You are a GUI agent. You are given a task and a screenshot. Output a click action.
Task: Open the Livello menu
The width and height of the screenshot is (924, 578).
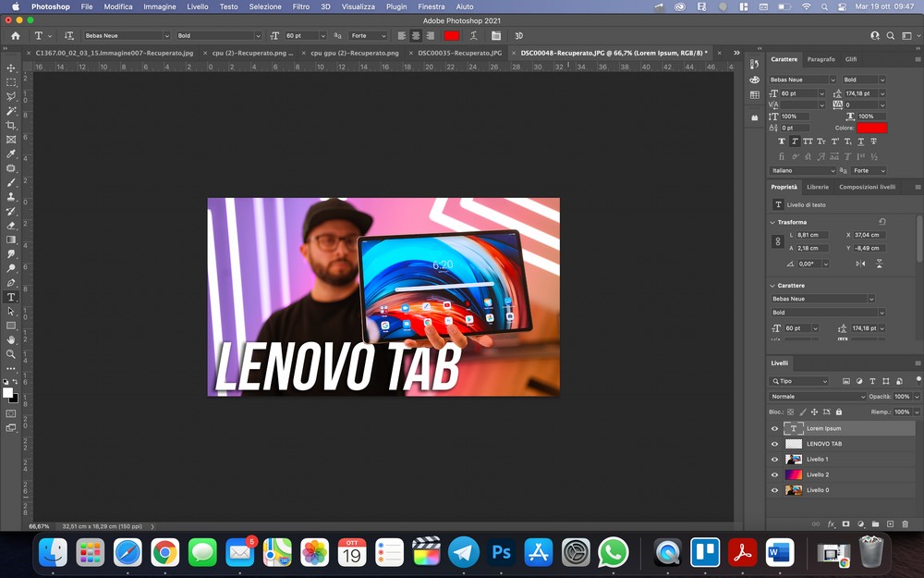[x=198, y=6]
